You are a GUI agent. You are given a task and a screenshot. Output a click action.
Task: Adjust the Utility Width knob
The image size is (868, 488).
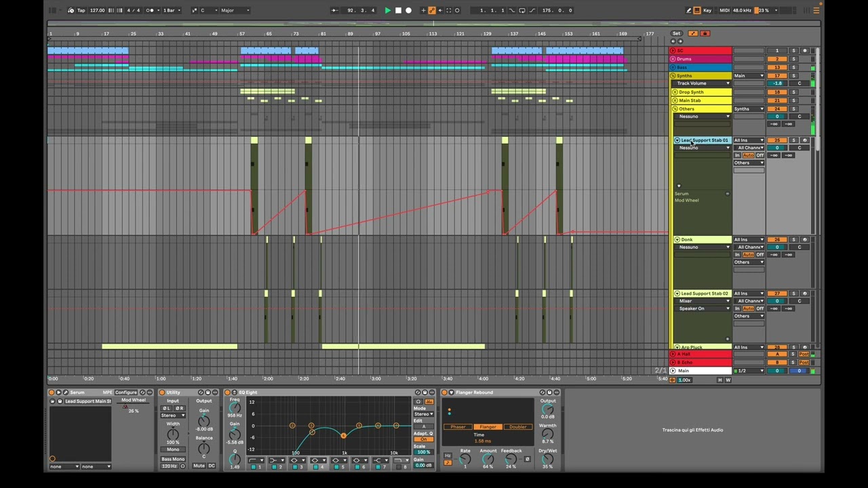point(173,434)
